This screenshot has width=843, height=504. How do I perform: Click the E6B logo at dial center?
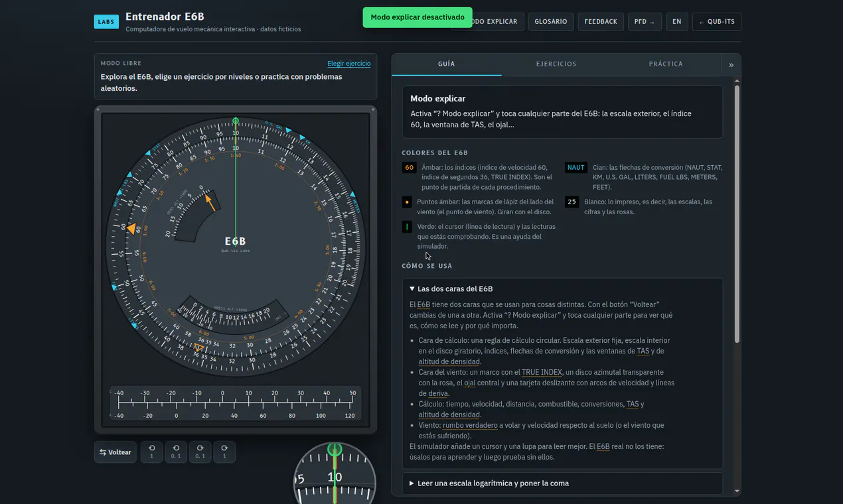point(236,242)
